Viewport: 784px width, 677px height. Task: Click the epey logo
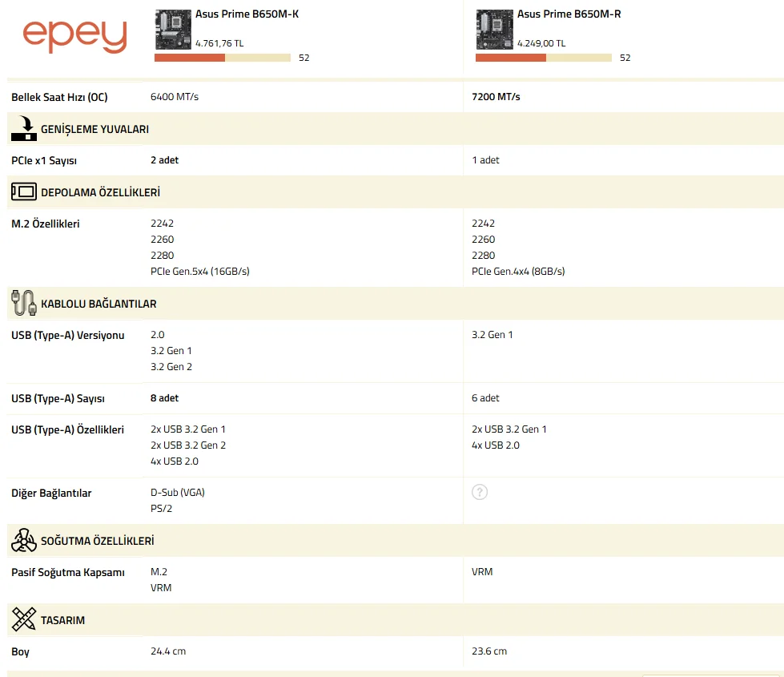75,36
